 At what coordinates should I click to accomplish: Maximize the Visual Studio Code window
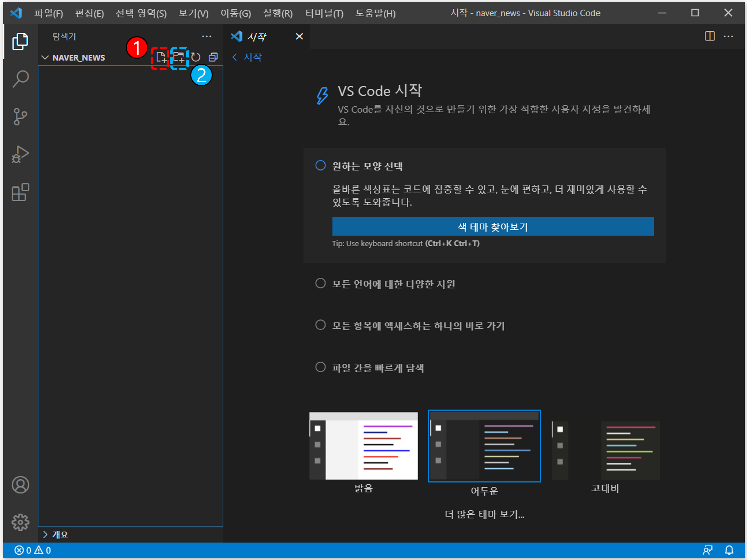coord(695,13)
